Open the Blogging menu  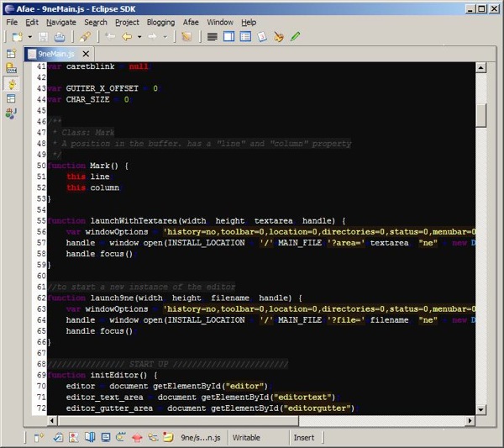pos(160,22)
